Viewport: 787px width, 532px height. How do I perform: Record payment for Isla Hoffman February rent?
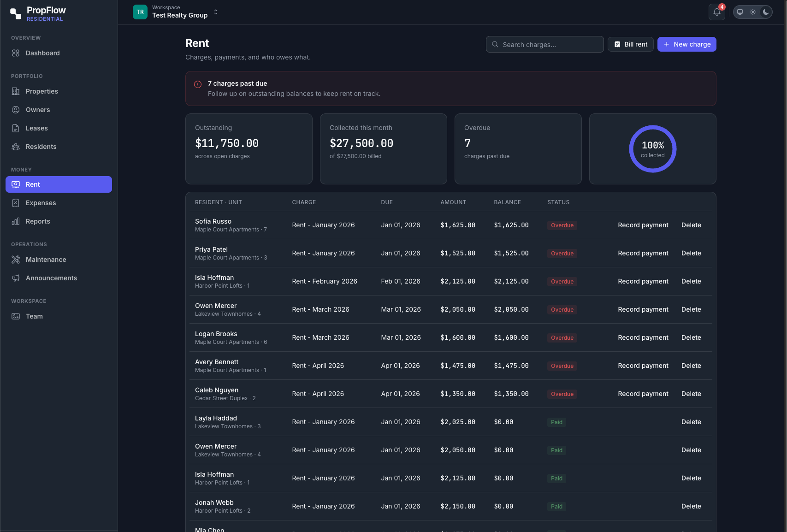coord(643,281)
